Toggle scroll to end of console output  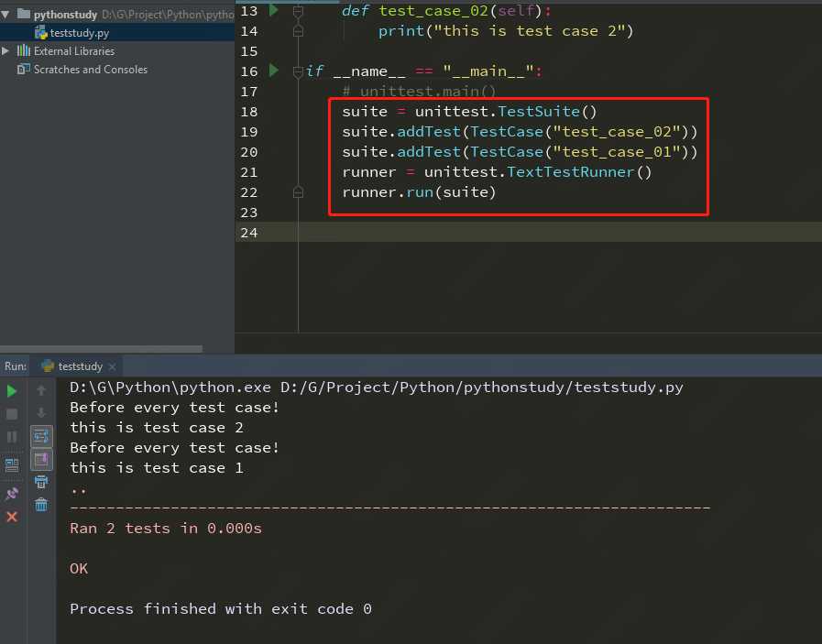[41, 460]
